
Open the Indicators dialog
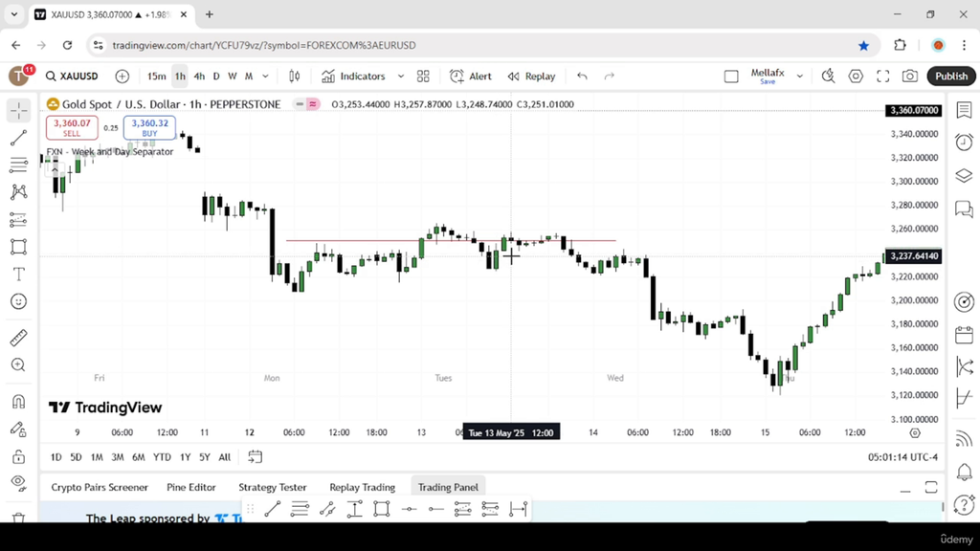(354, 77)
